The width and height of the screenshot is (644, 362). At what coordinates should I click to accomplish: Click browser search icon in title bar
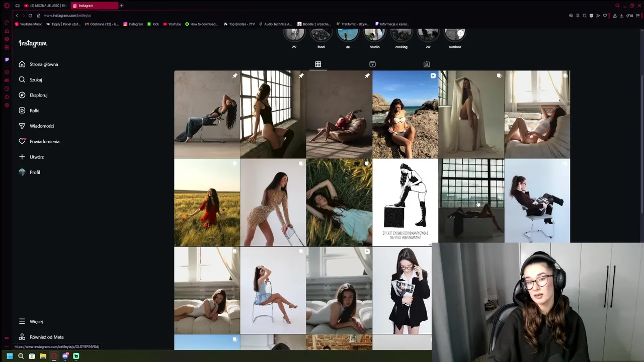click(617, 6)
